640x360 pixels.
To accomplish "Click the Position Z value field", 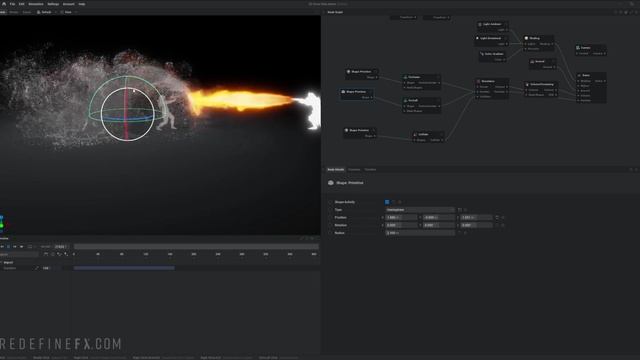I will [x=477, y=218].
